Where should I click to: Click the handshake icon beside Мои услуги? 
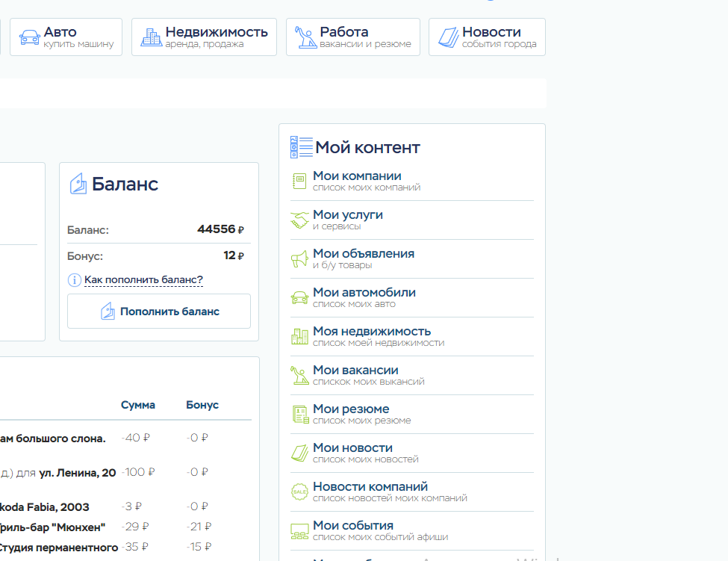click(299, 220)
